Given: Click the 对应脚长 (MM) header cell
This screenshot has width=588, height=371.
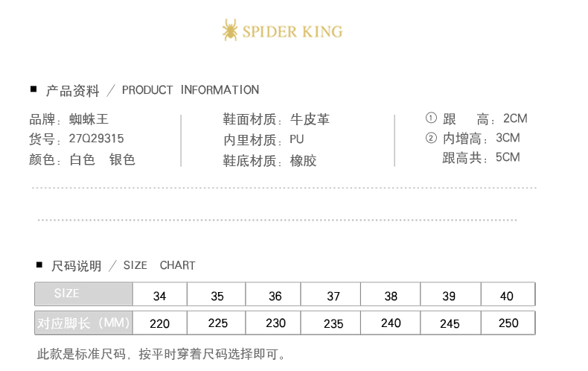Looking at the screenshot, I should click(x=83, y=323).
